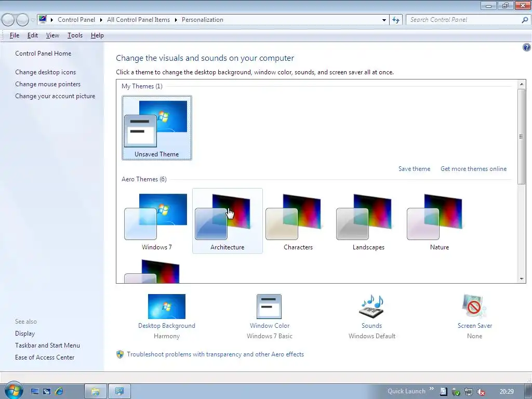Expand arrow after All Control Panel Items
The image size is (532, 399).
pos(176,20)
